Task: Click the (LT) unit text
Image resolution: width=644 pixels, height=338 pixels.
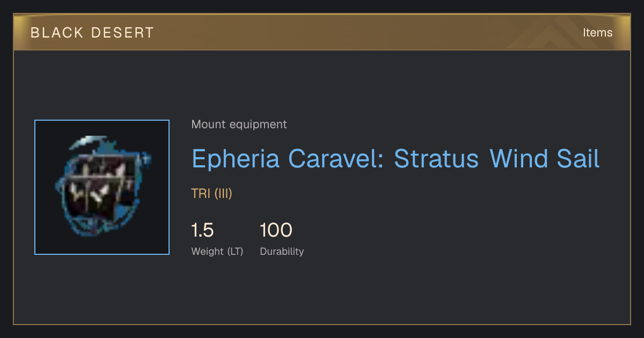Action: point(235,252)
